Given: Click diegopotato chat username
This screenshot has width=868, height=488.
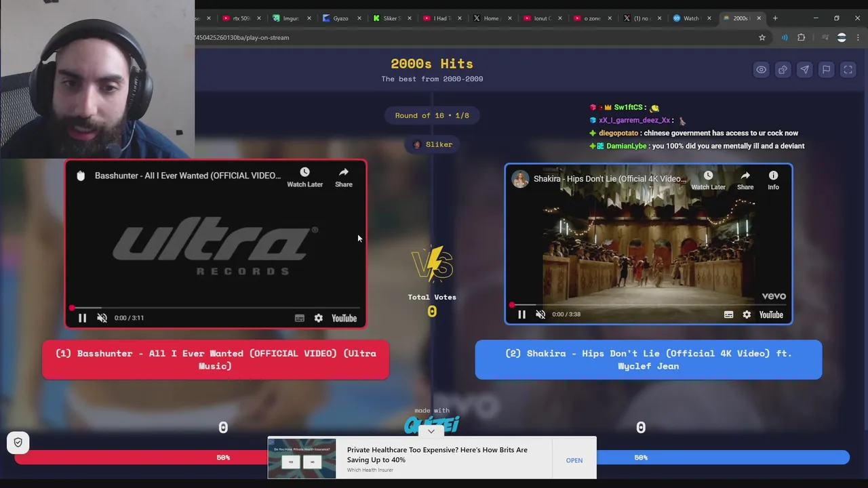Looking at the screenshot, I should tap(618, 133).
